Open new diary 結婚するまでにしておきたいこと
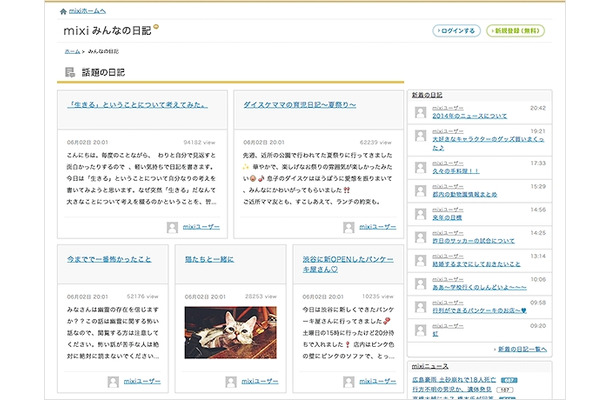This screenshot has height=400, width=610. 476,264
